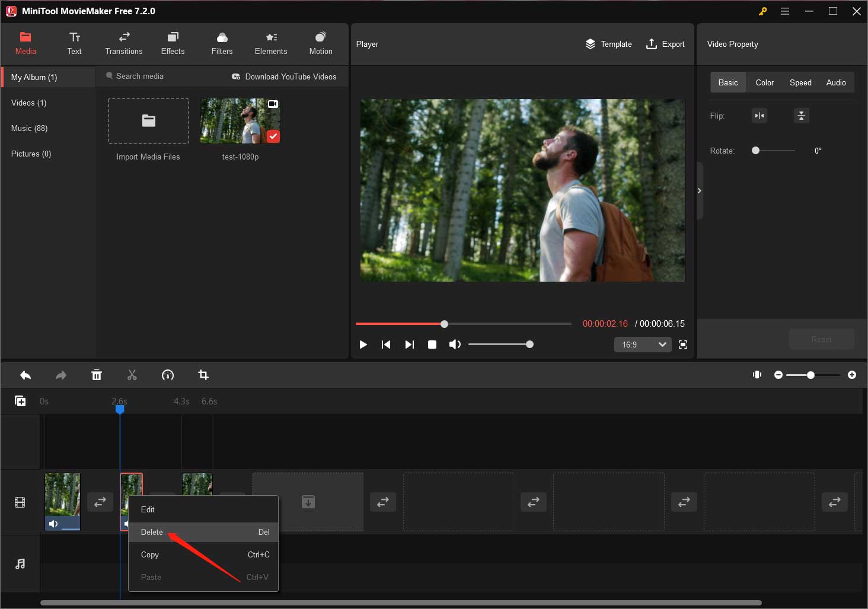The width and height of the screenshot is (868, 609).
Task: Enter full screen preview mode
Action: coord(683,345)
